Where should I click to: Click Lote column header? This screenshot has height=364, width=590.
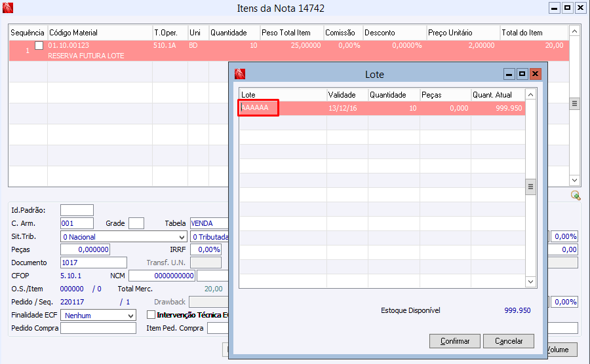(283, 95)
